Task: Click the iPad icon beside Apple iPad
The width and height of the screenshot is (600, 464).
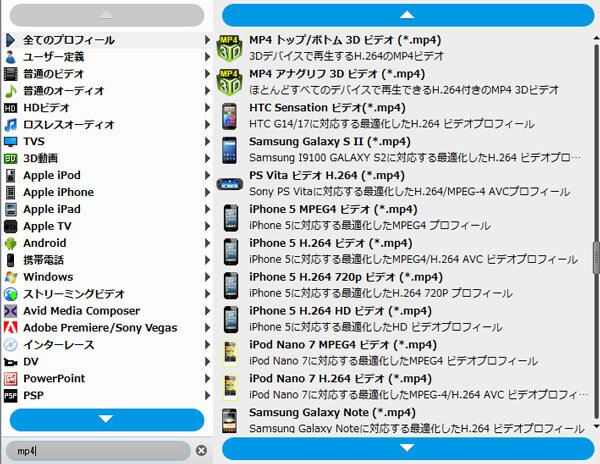Action: pyautogui.click(x=10, y=209)
